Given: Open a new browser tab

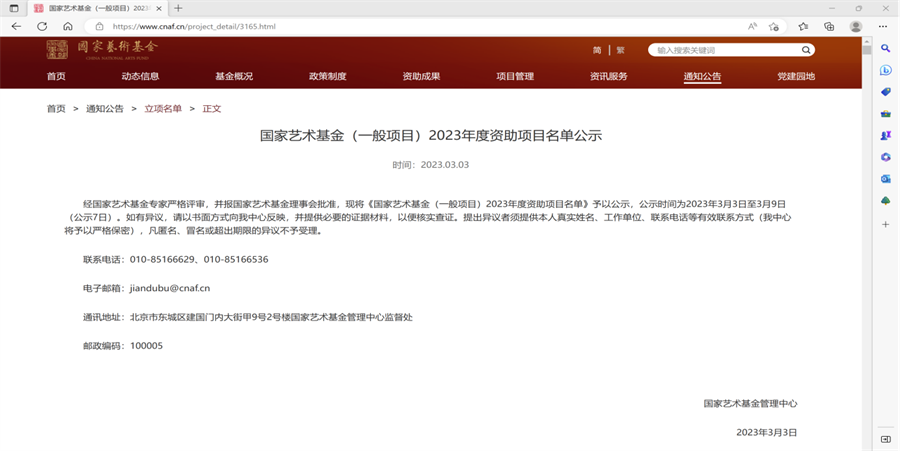Looking at the screenshot, I should click(x=178, y=8).
